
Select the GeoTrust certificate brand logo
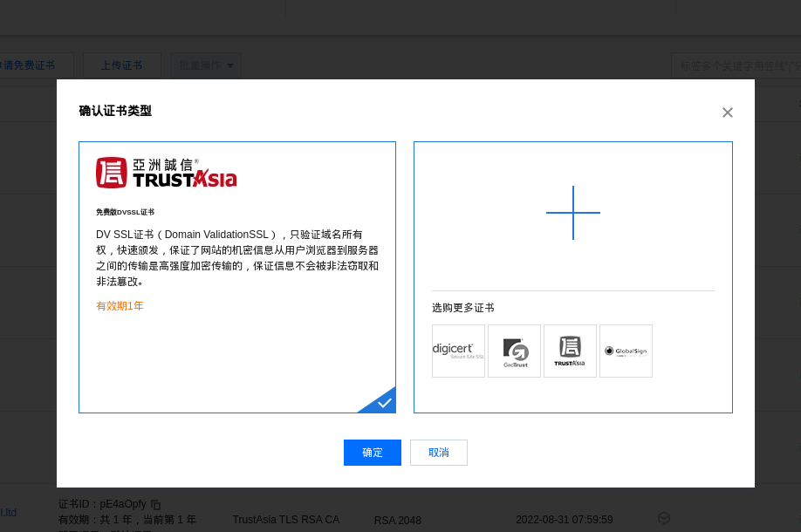(514, 351)
